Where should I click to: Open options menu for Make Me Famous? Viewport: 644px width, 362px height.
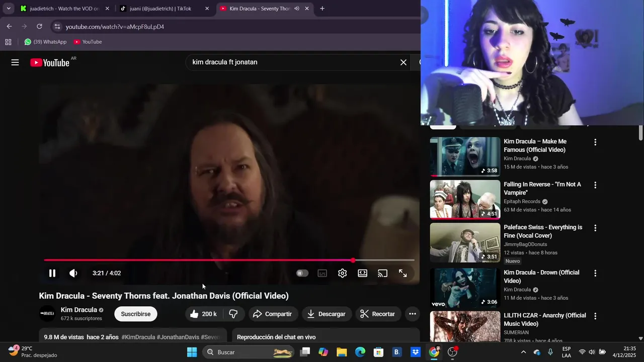coord(595,142)
